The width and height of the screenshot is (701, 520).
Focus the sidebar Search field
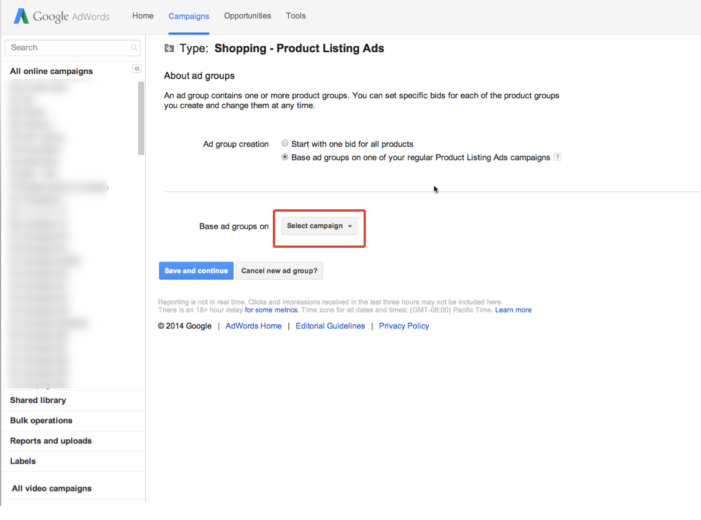click(x=72, y=47)
